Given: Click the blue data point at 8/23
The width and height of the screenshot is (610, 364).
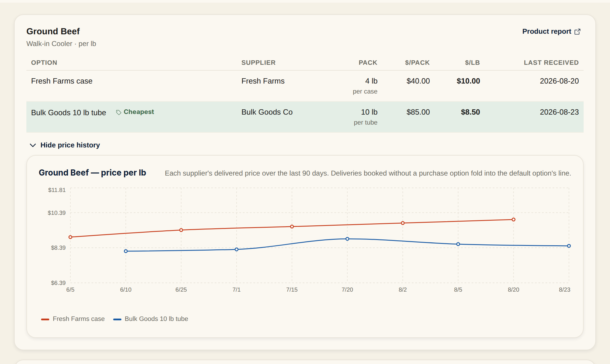Looking at the screenshot, I should [569, 246].
